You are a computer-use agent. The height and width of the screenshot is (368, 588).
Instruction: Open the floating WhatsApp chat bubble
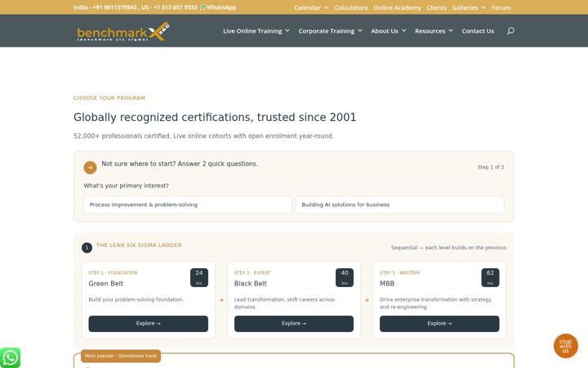click(x=10, y=357)
